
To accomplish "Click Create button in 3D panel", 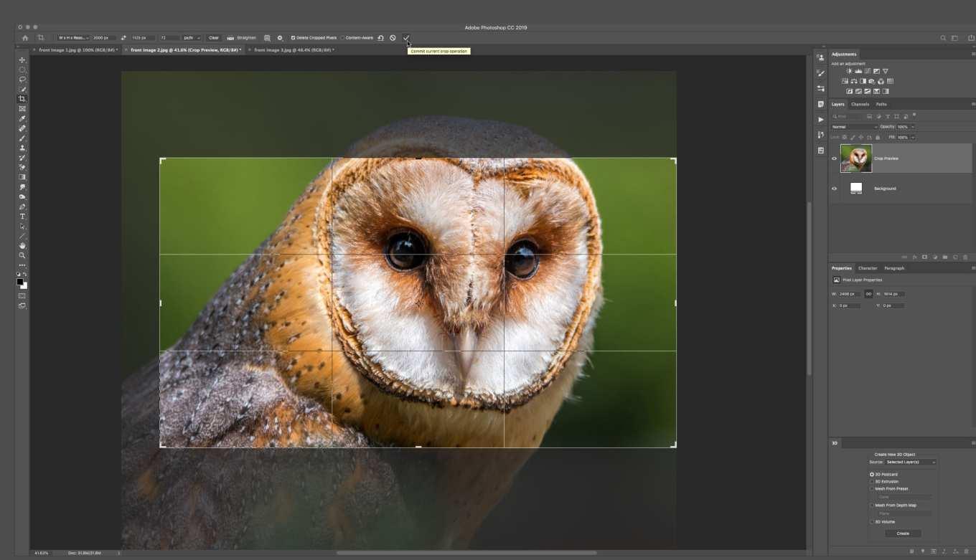I will point(903,533).
